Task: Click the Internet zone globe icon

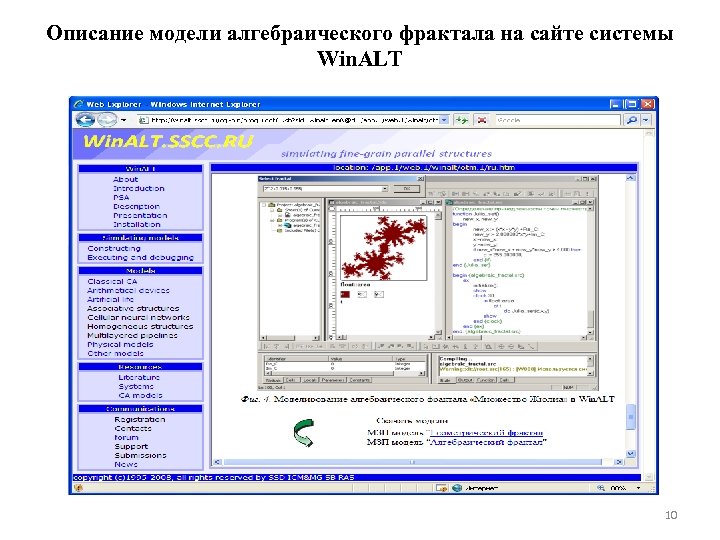Action: point(457,488)
